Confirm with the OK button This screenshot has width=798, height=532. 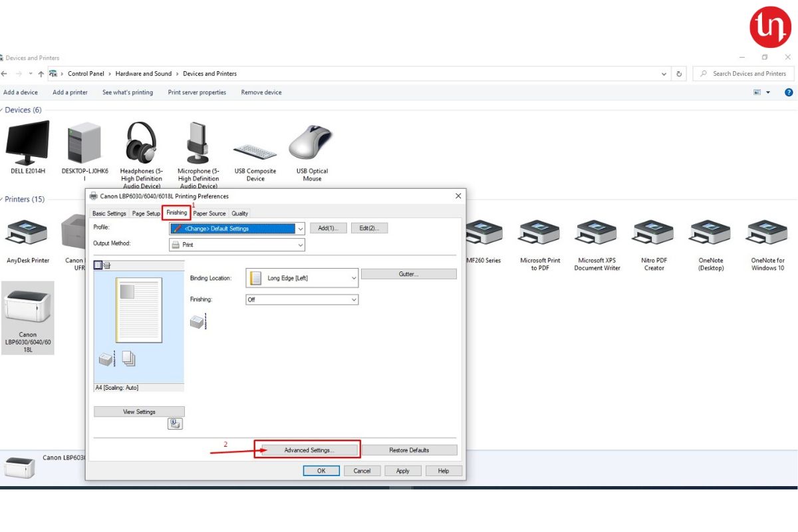pos(321,471)
